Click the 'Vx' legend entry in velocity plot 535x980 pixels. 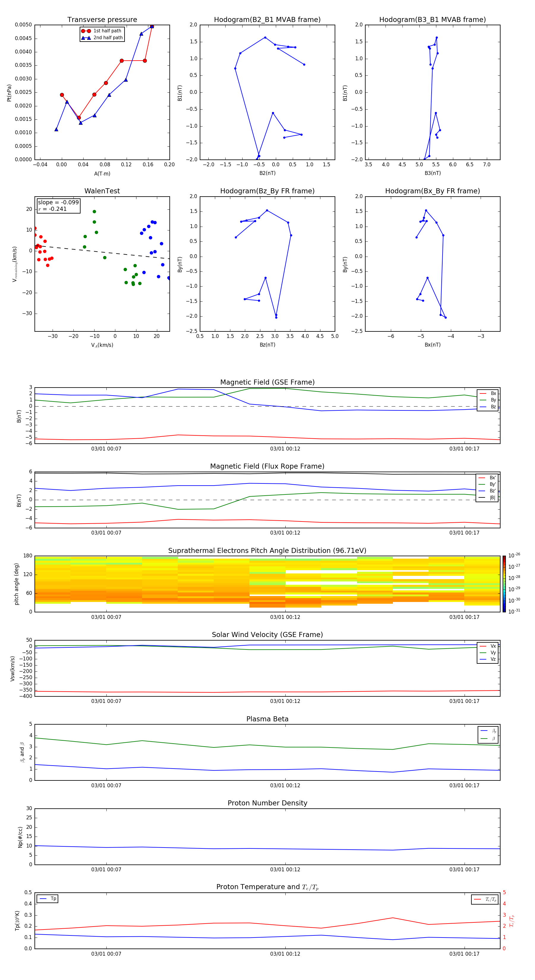(488, 646)
